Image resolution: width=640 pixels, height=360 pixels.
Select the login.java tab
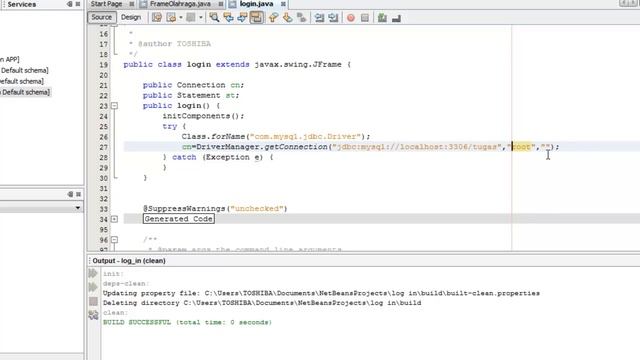(256, 4)
